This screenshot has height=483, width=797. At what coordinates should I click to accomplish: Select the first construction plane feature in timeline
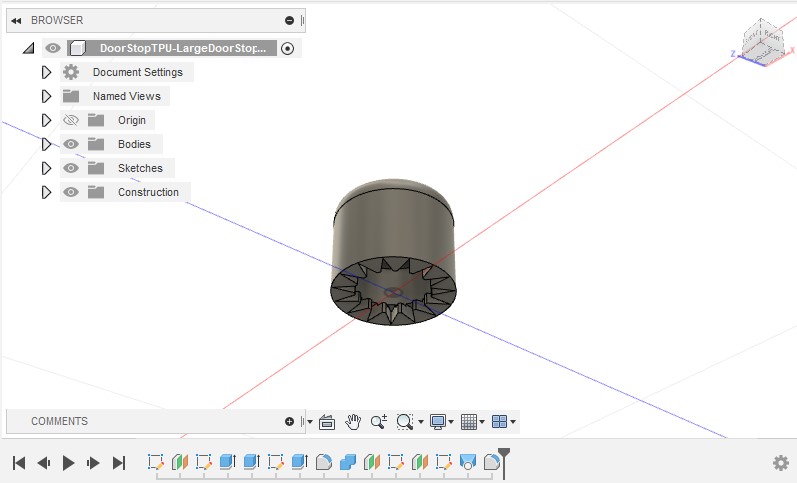179,462
